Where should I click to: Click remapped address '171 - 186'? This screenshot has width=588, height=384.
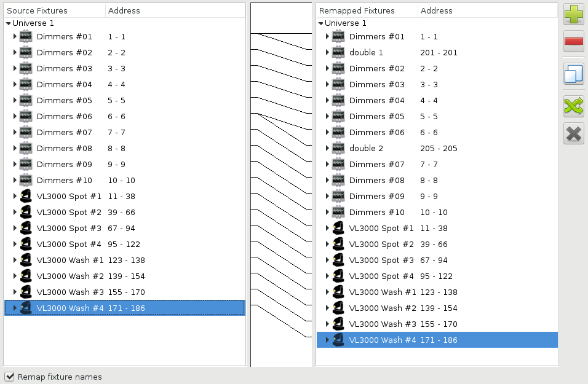click(439, 340)
